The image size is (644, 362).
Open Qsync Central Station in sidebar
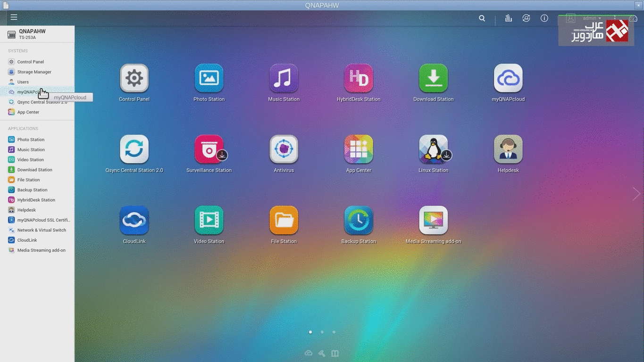(x=37, y=102)
